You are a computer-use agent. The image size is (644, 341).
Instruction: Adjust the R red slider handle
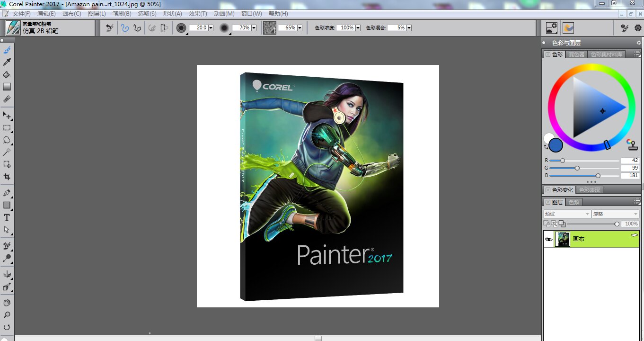point(563,161)
